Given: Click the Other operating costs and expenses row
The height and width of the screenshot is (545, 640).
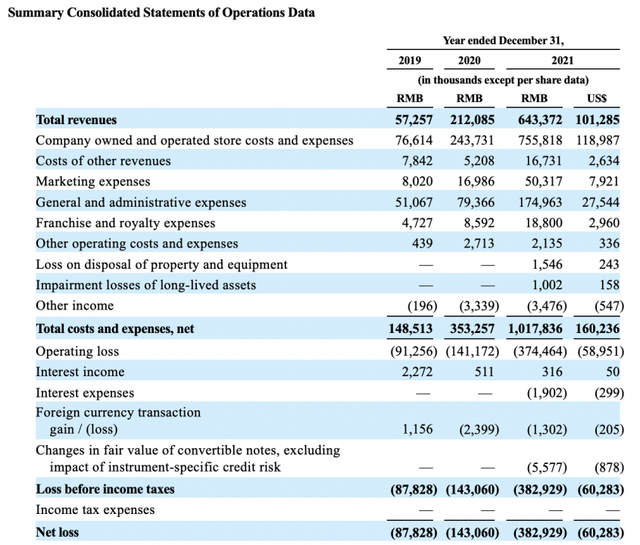Looking at the screenshot, I should click(x=328, y=243).
